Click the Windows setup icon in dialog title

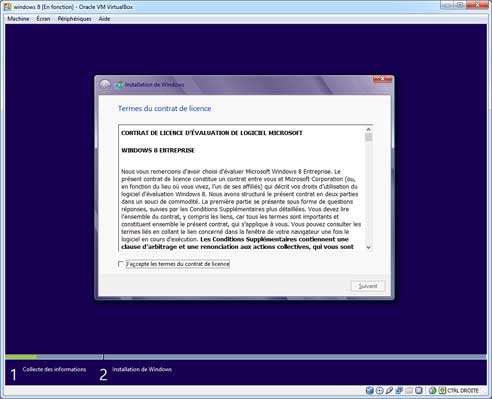point(119,85)
